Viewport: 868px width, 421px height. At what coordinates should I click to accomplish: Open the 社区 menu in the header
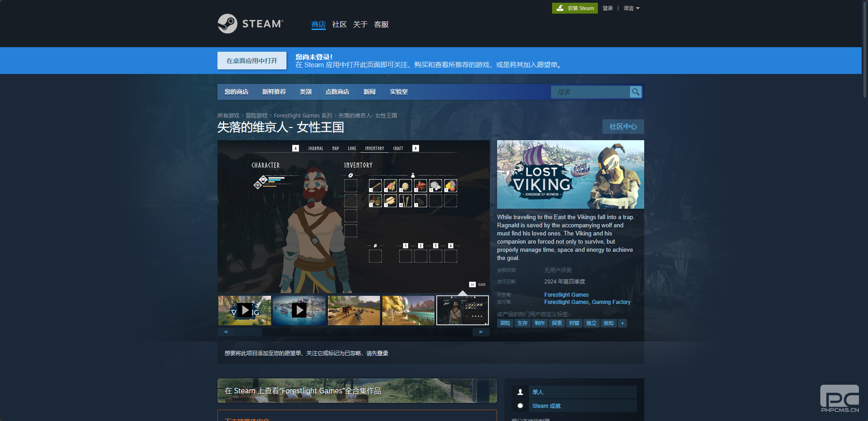[339, 24]
